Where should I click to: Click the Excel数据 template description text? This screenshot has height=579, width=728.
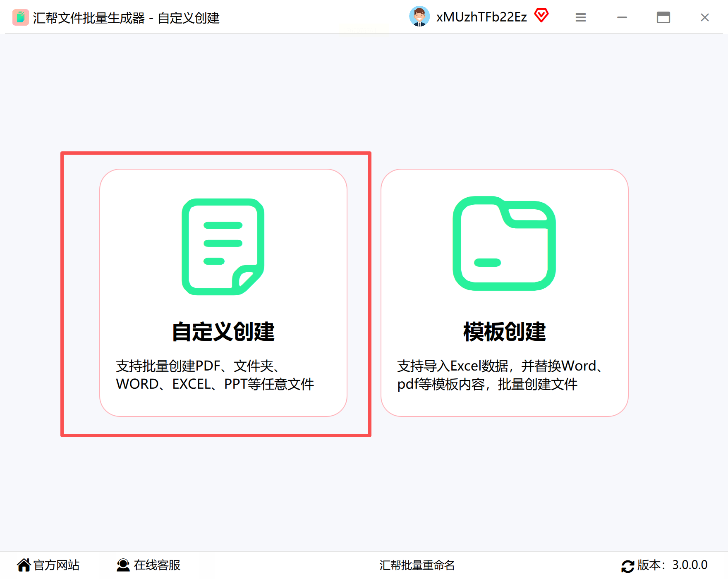point(500,375)
